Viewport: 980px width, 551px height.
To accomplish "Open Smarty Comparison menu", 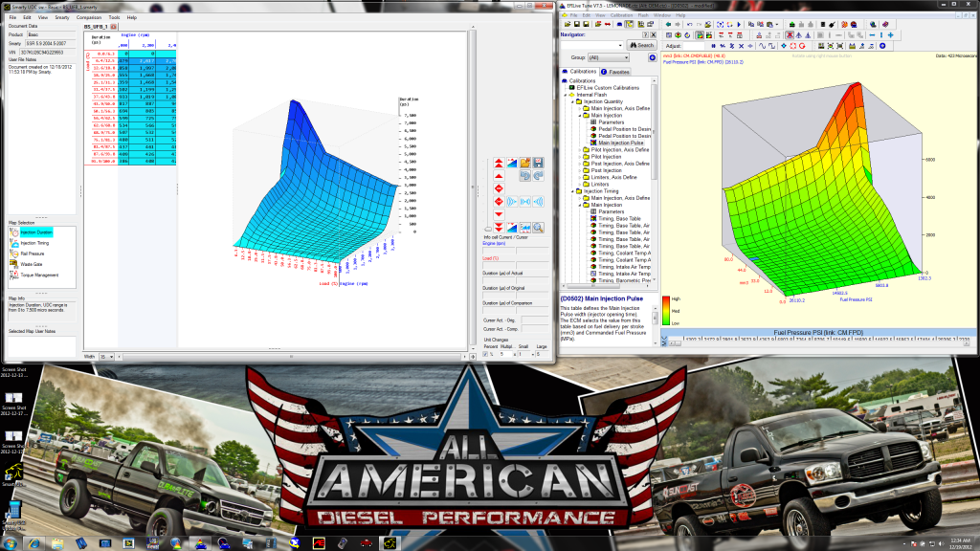I will [89, 17].
